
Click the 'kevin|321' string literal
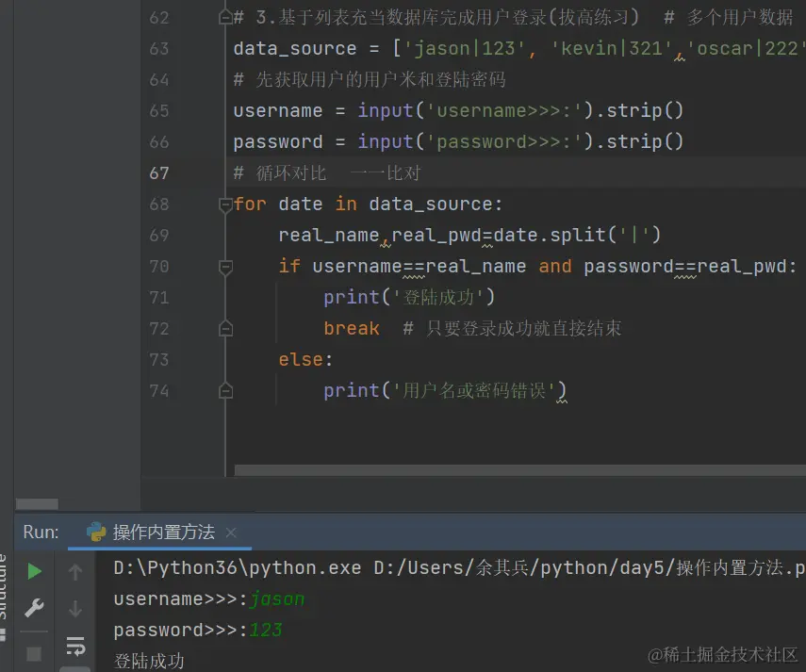[x=612, y=49]
